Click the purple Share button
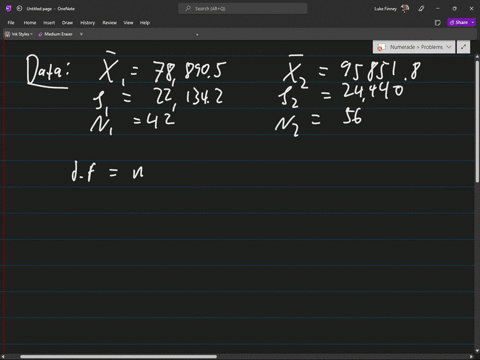 [459, 22]
